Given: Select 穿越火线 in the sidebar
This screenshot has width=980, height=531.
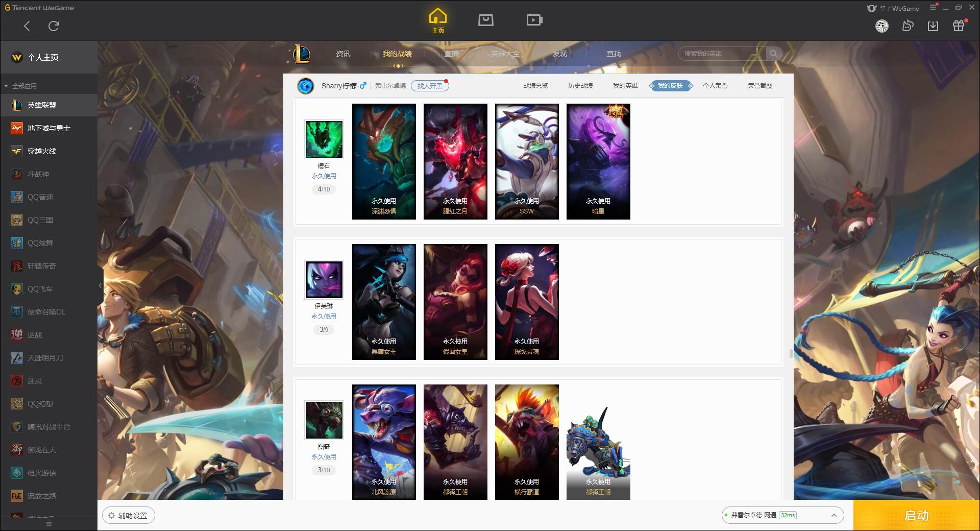Looking at the screenshot, I should 48,151.
